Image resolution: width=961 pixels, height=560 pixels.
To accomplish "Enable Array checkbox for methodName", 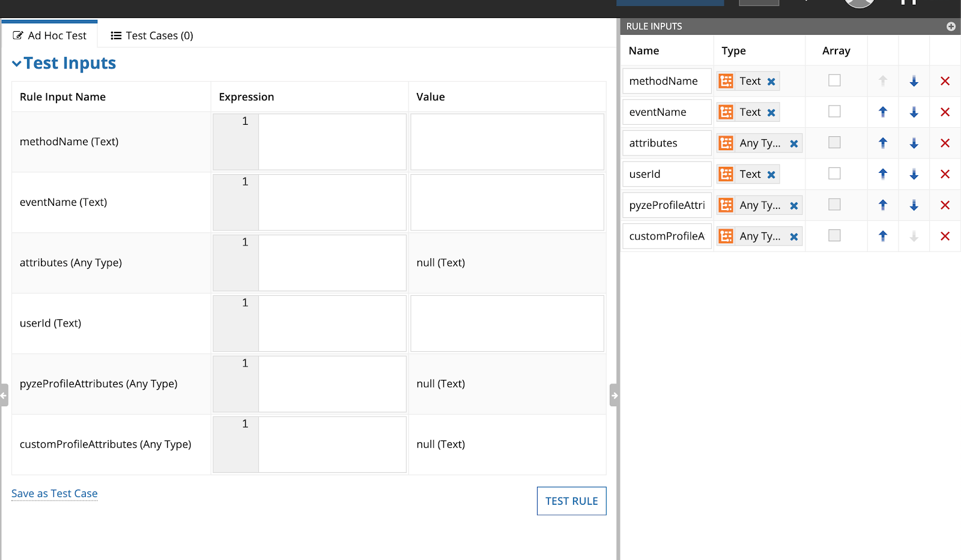I will click(834, 80).
